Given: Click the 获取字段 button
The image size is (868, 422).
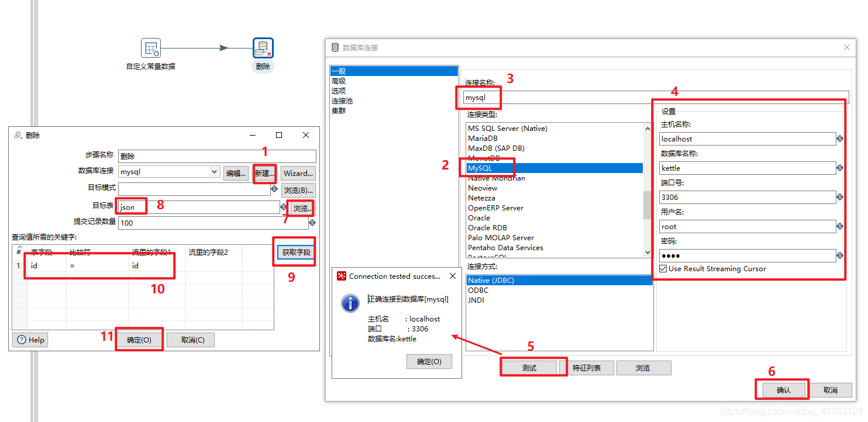Looking at the screenshot, I should (295, 252).
